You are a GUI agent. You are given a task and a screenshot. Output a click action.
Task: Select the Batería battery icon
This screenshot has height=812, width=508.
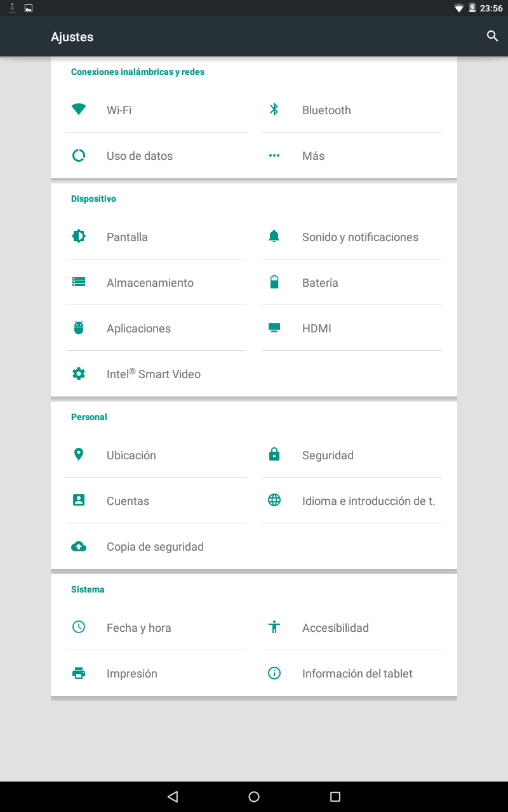[x=274, y=282]
